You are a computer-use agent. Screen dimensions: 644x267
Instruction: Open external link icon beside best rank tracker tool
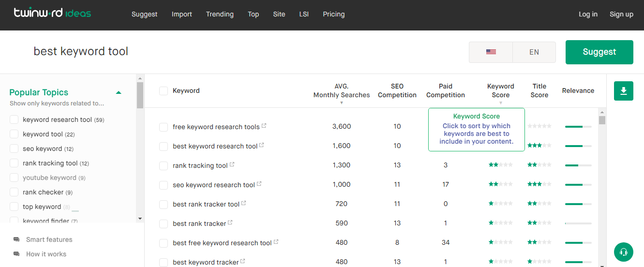(244, 203)
